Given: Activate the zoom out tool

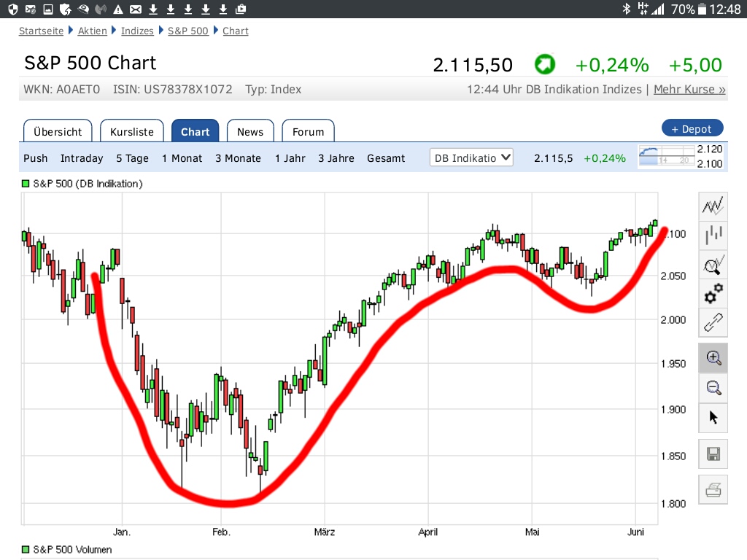Looking at the screenshot, I should [x=713, y=388].
